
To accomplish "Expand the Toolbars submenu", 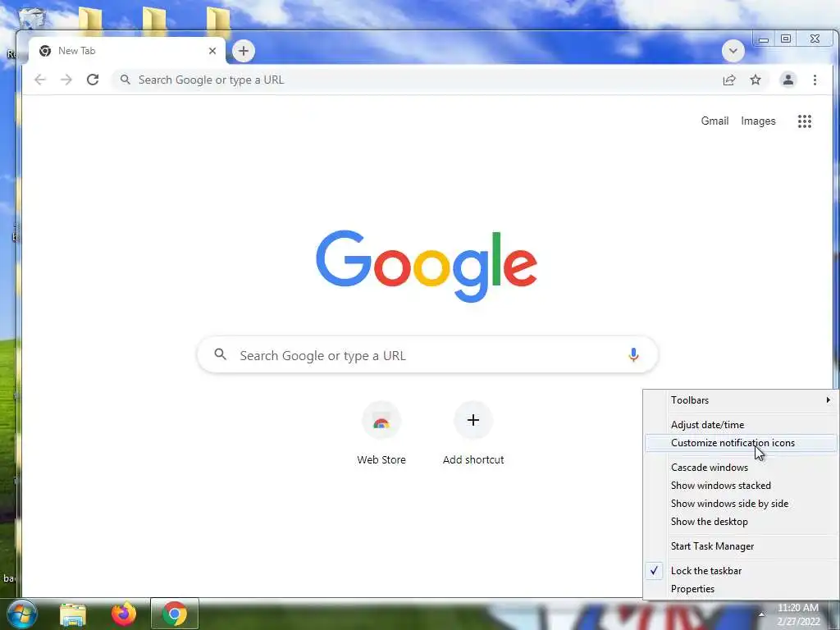I will click(x=740, y=400).
